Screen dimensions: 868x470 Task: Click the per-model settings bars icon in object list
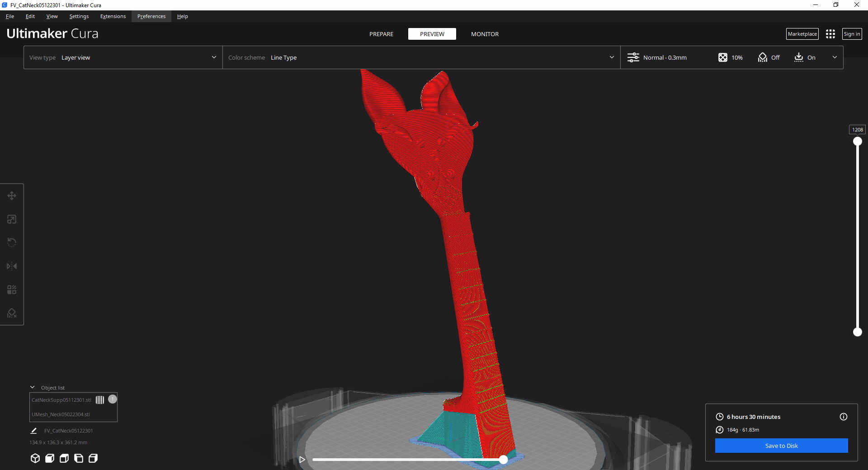coord(100,400)
